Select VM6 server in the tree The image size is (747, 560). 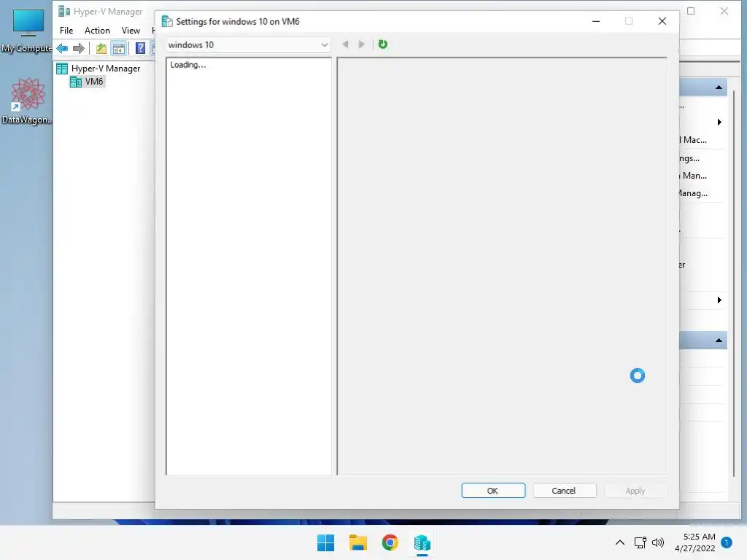[88, 82]
